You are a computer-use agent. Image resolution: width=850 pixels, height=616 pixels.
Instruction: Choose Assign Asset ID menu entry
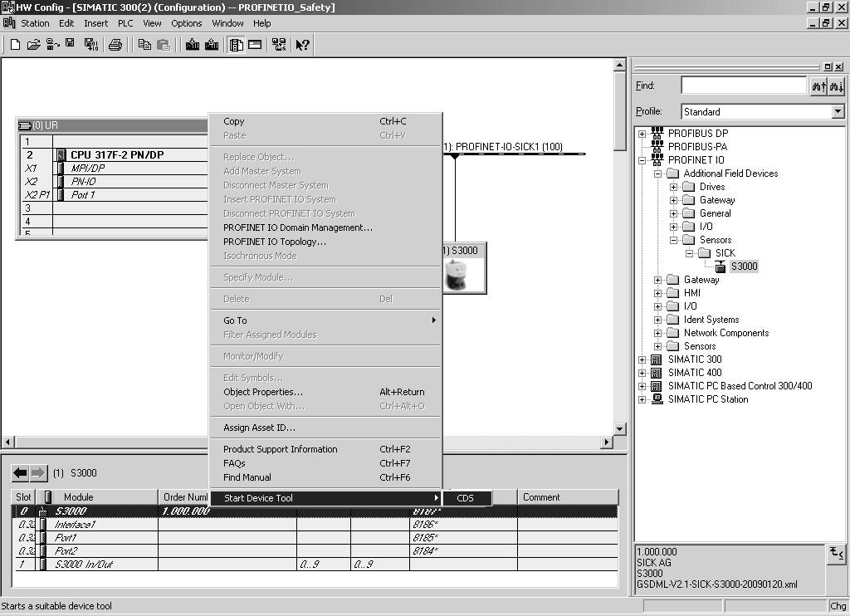(x=325, y=428)
